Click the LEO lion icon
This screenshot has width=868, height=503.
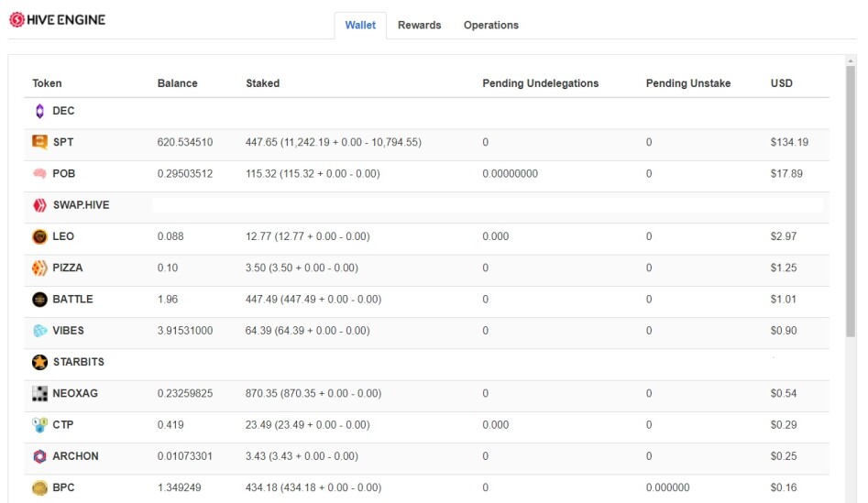click(39, 236)
